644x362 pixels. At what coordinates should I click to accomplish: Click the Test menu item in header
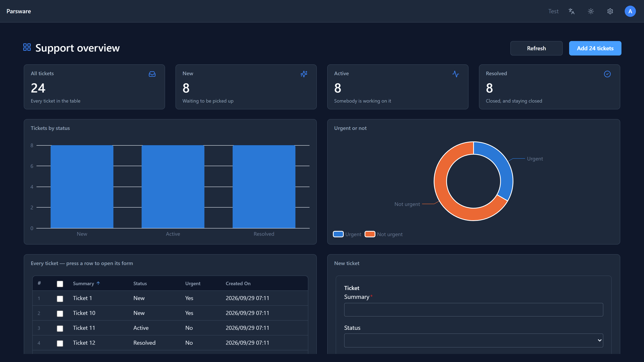click(553, 11)
